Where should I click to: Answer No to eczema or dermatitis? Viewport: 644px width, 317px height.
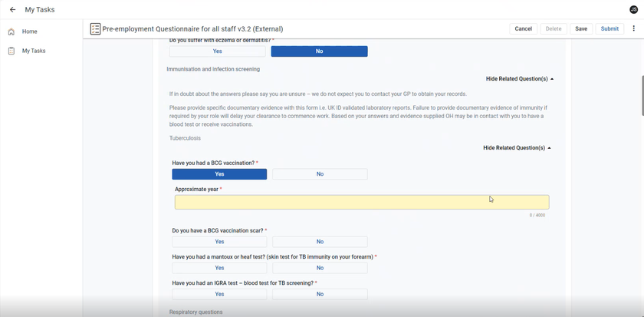point(319,51)
